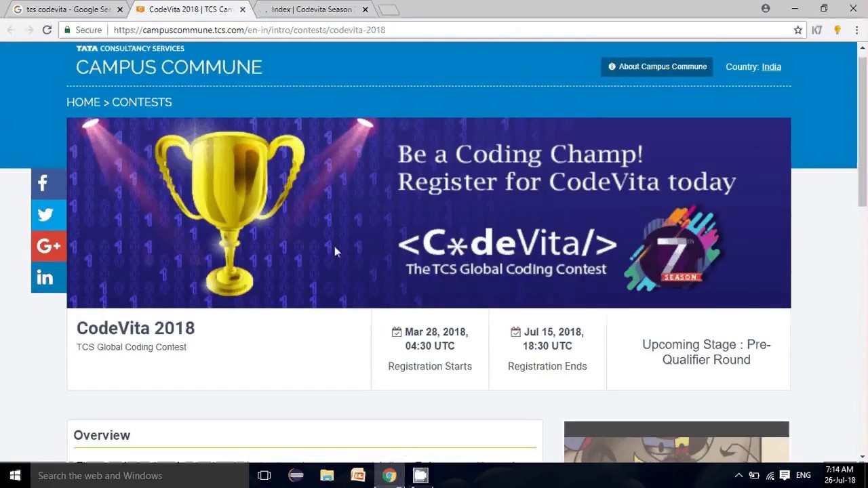868x488 pixels.
Task: Reload the page with the refresh icon
Action: pos(47,30)
